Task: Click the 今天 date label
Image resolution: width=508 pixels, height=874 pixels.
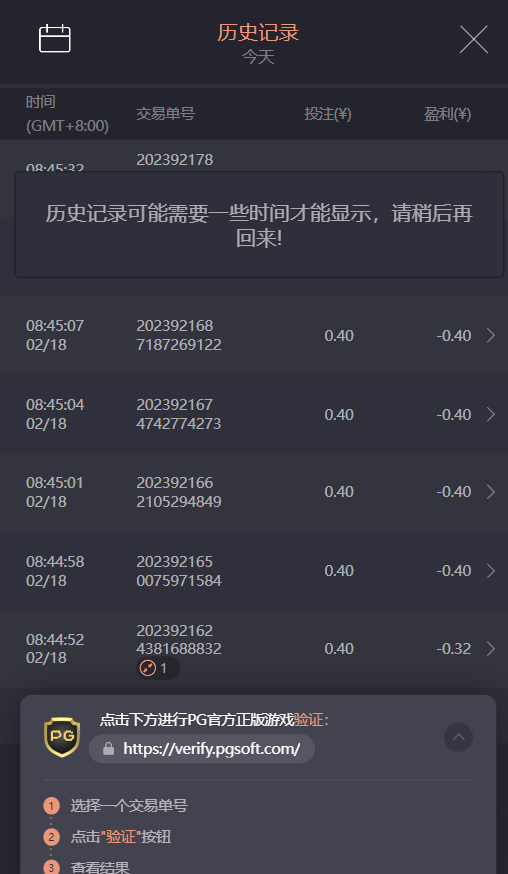Action: pyautogui.click(x=258, y=57)
